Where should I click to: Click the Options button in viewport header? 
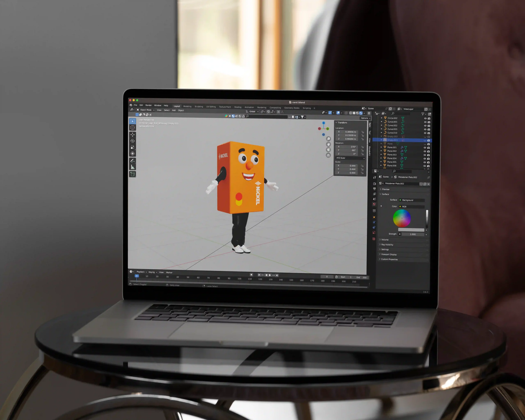[x=365, y=118]
